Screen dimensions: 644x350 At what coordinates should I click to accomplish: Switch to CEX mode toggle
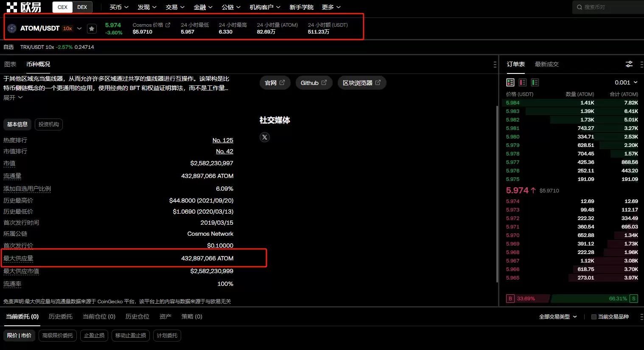[x=62, y=7]
